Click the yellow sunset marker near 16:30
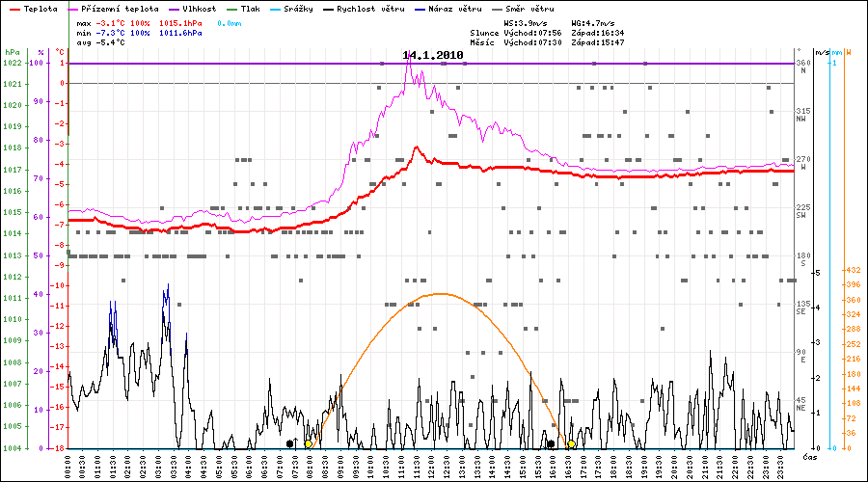Screen dimensions: 868x482 click(x=571, y=444)
